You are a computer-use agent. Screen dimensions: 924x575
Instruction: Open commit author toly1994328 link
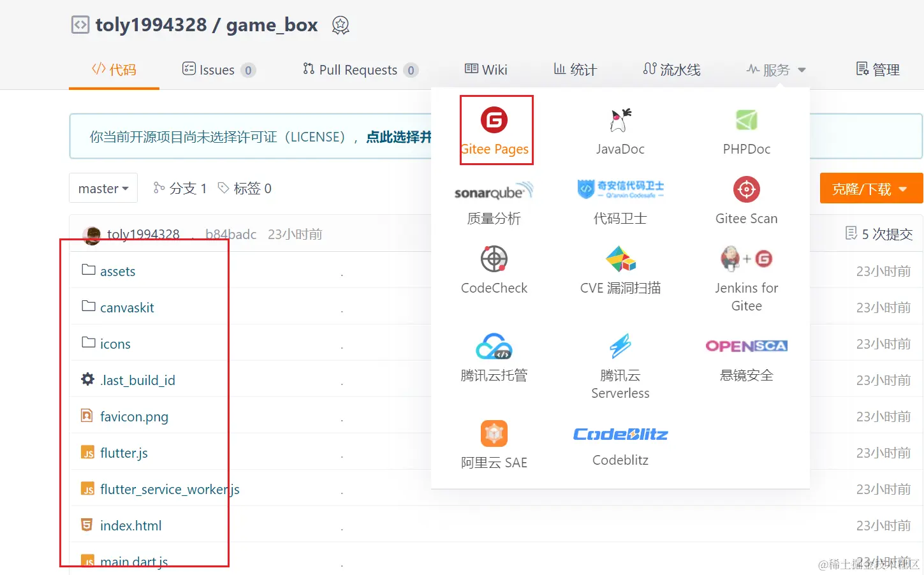143,235
